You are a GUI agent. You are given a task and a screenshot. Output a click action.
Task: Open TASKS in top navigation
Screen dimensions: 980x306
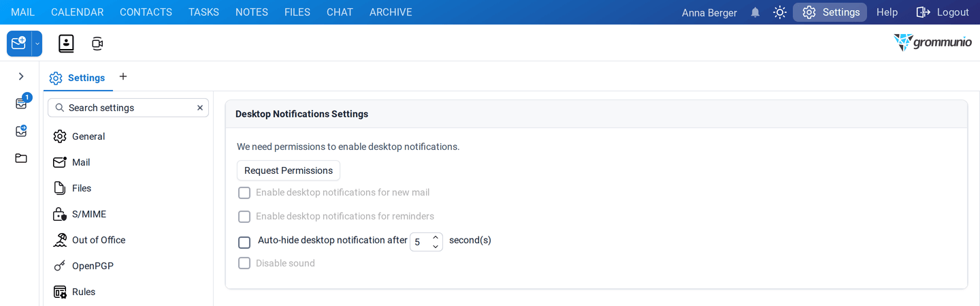pos(203,12)
